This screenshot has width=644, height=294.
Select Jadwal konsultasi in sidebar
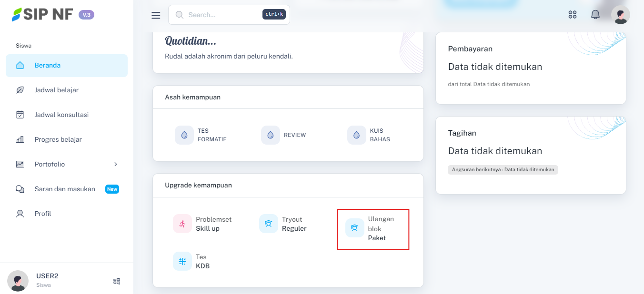click(x=61, y=115)
